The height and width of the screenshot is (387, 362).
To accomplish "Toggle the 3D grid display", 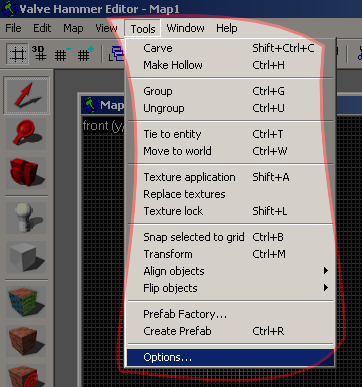I will click(x=39, y=54).
